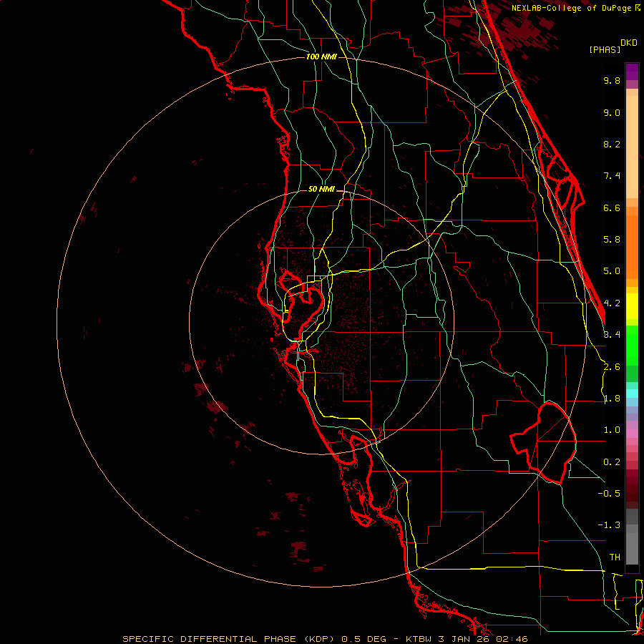This screenshot has height=644, width=644.
Task: Select the 2.6 scale value
Action: [x=612, y=367]
